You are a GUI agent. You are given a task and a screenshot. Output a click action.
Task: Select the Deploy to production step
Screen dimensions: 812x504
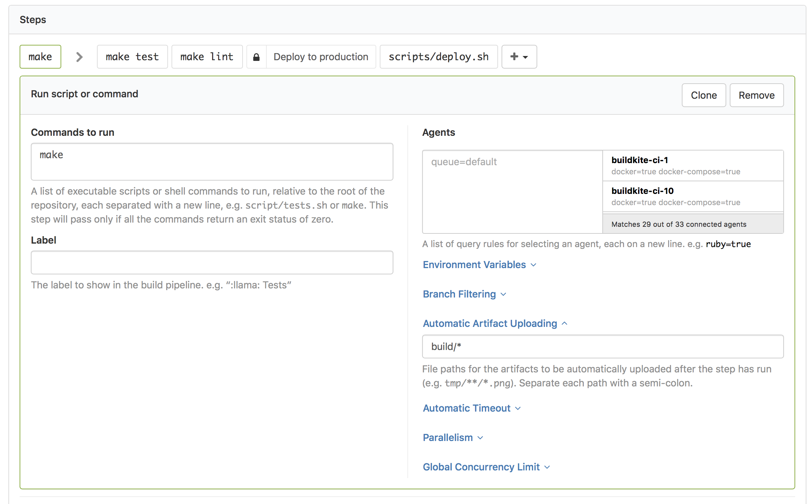tap(321, 57)
